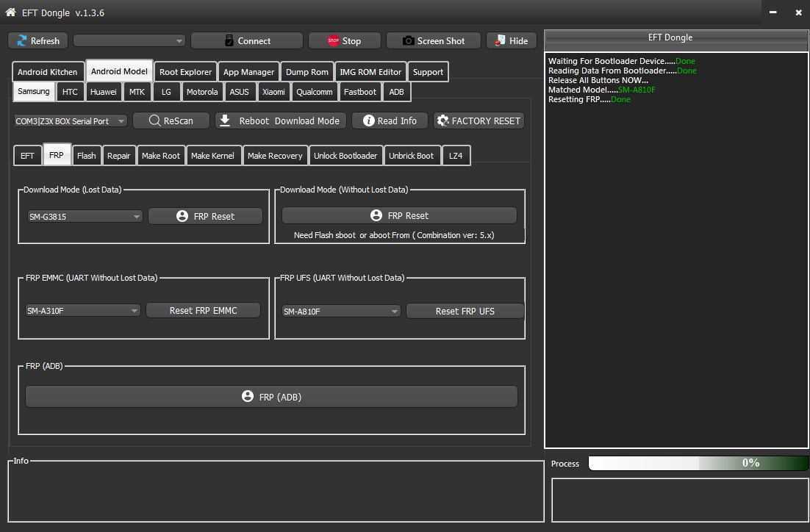Select the Xiaomi tab

point(273,92)
